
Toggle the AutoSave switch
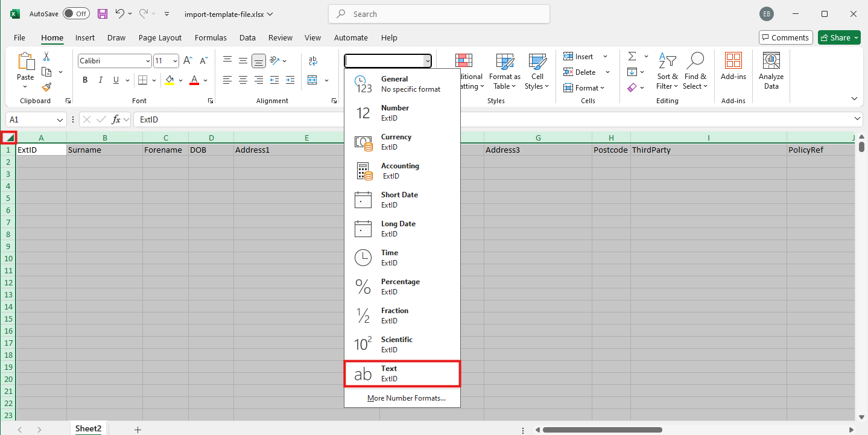[76, 14]
